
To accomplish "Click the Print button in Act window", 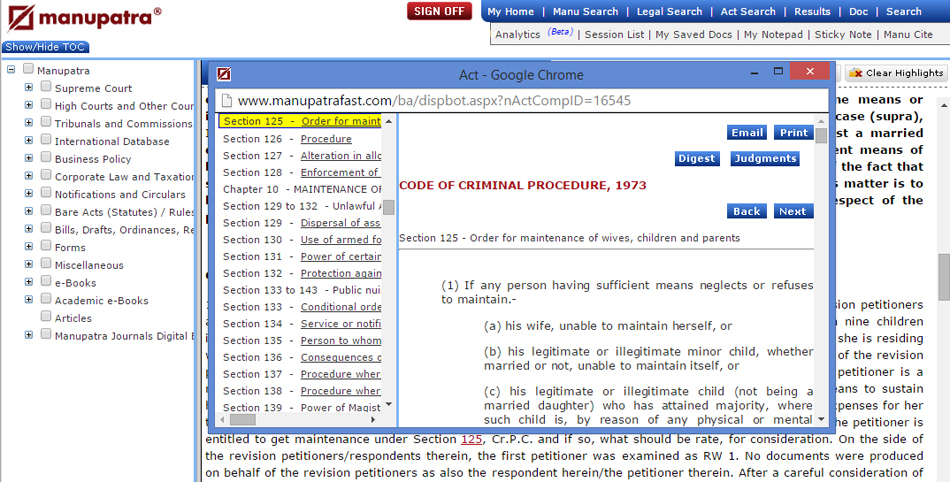I will click(x=794, y=133).
